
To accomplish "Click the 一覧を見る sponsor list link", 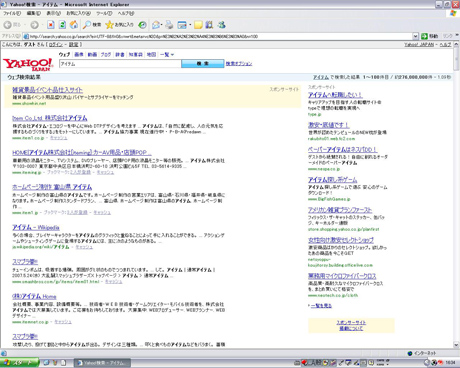I will pos(321,305).
